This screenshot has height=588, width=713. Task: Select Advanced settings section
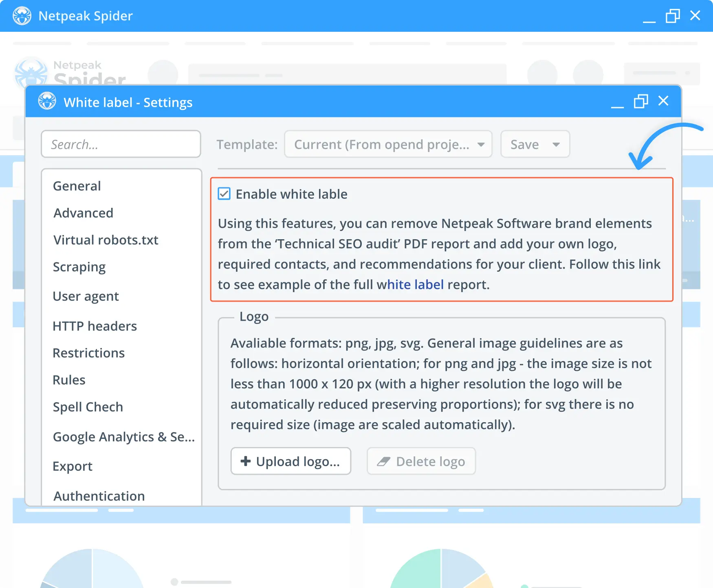click(x=84, y=213)
